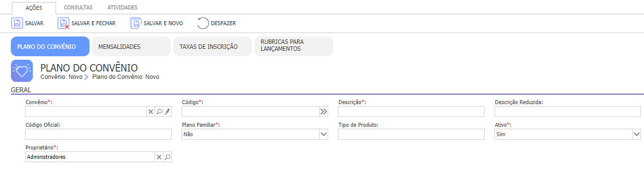Viewport: 644px width, 183px height.
Task: Select the Plano do Convênio section tab
Action: [50, 46]
